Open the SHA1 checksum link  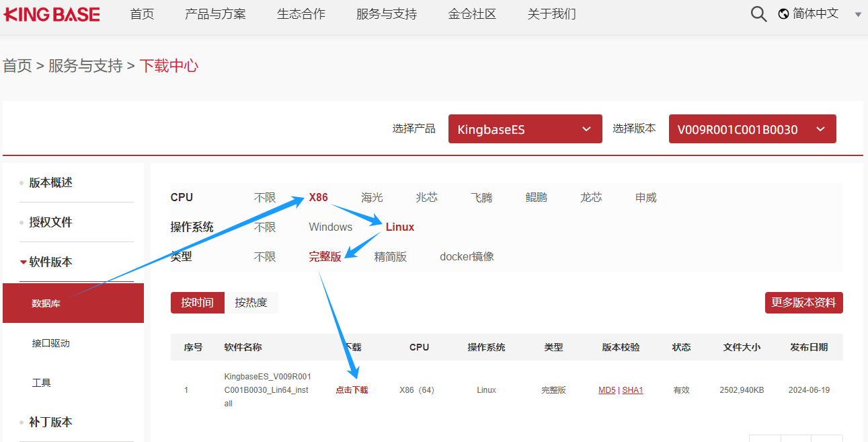[633, 390]
